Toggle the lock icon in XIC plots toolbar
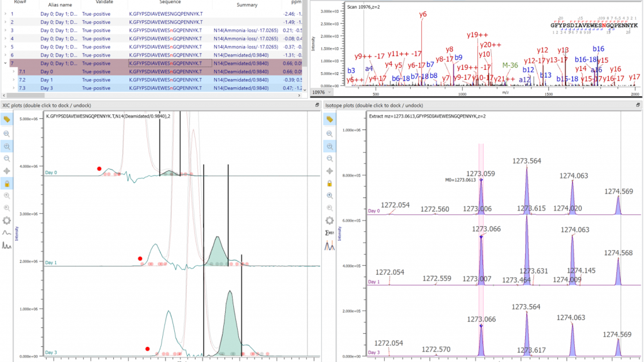Screen dimensions: 644x362 [x=7, y=184]
